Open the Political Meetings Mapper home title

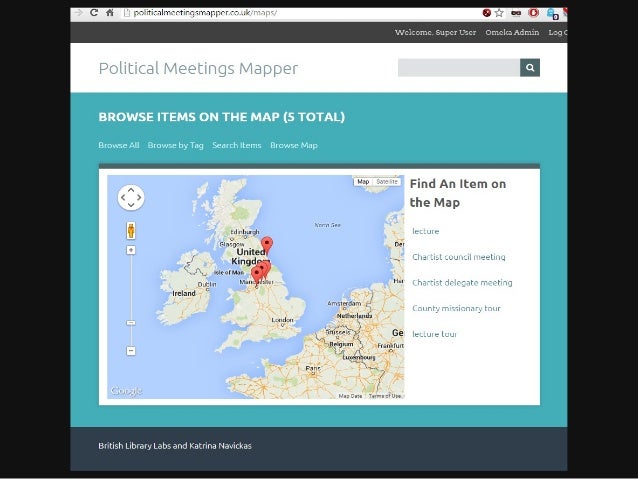[198, 68]
